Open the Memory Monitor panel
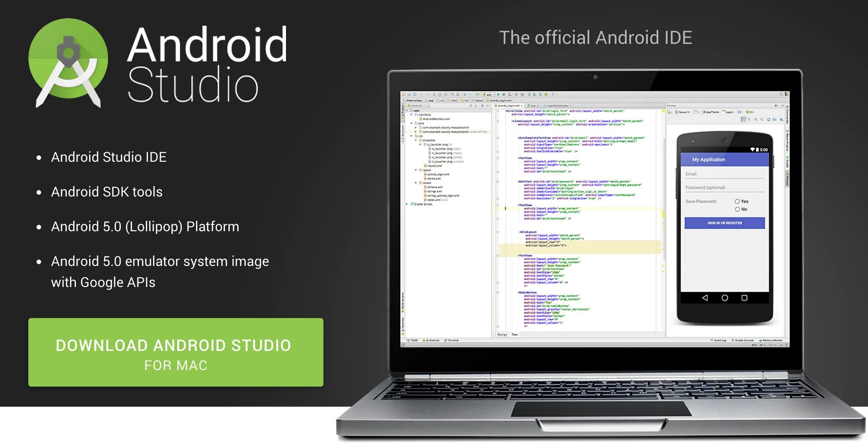This screenshot has height=446, width=868. point(771,340)
